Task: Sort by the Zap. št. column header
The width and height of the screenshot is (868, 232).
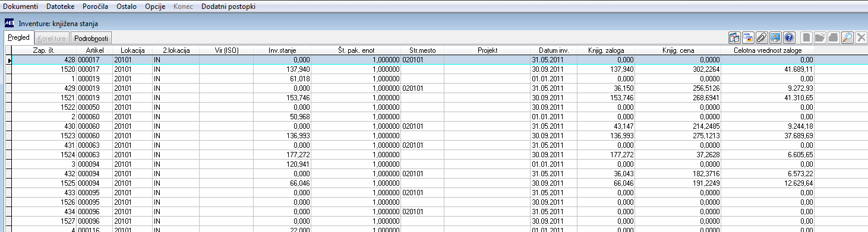Action: 44,50
